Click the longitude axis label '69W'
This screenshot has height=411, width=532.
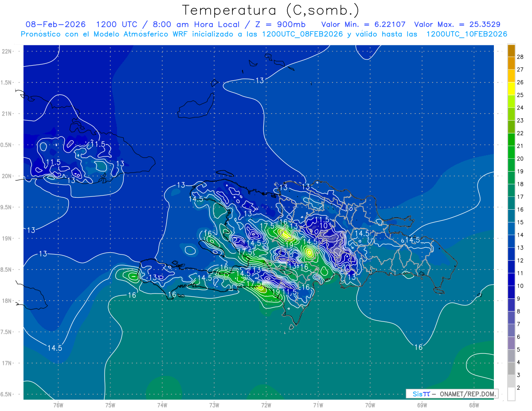coord(422,405)
